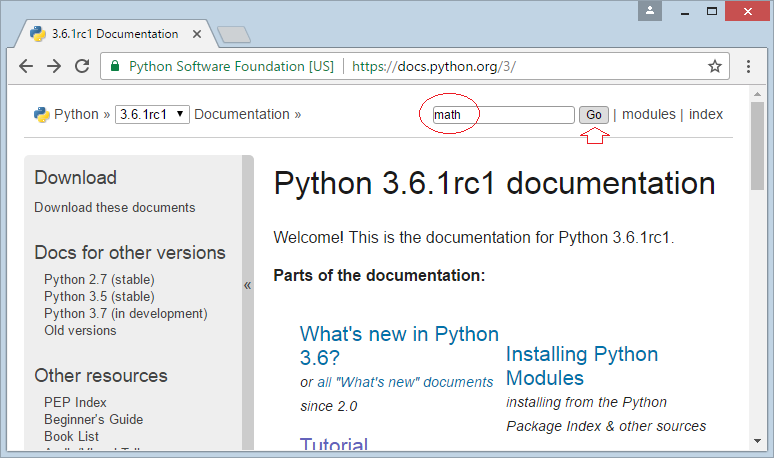Viewport: 774px width, 458px height.
Task: Go back to the previous page
Action: pyautogui.click(x=26, y=66)
